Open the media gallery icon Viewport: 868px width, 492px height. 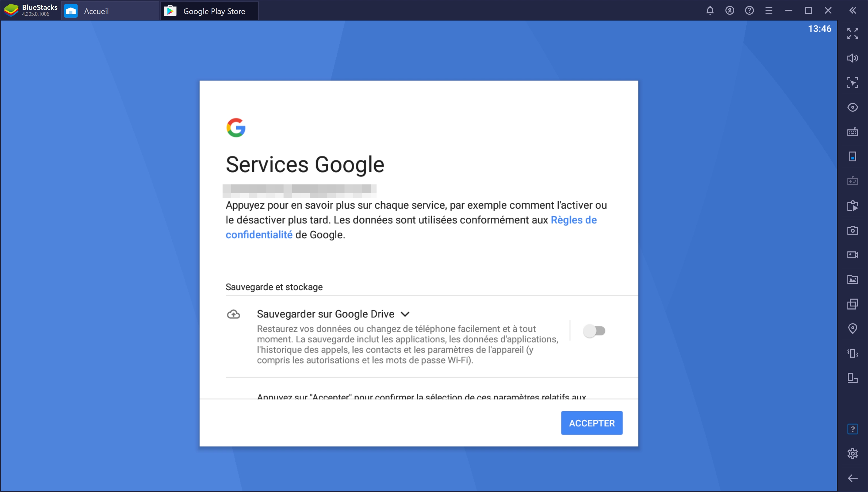tap(853, 279)
